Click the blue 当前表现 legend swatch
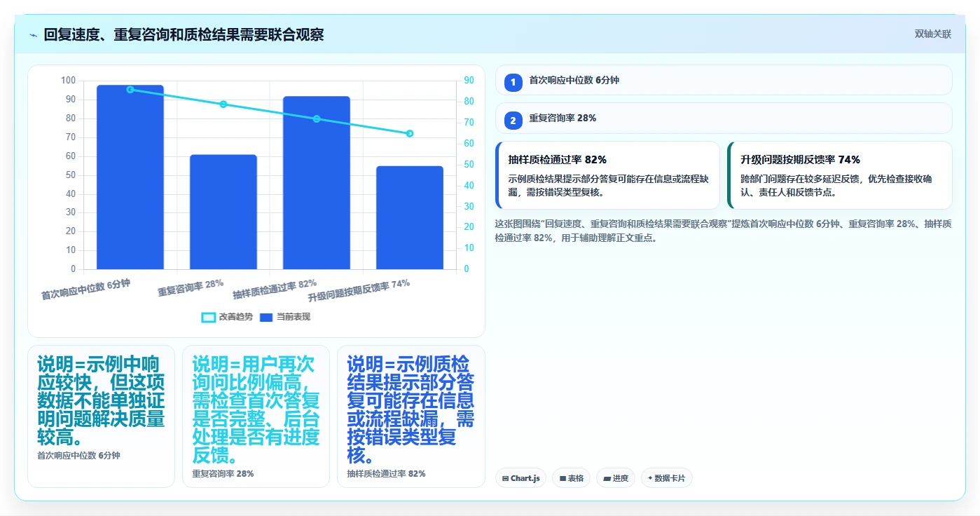 click(266, 318)
